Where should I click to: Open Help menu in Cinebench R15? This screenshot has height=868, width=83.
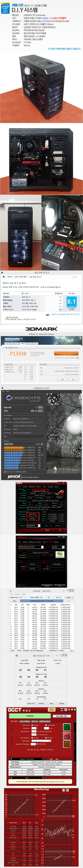7,391
